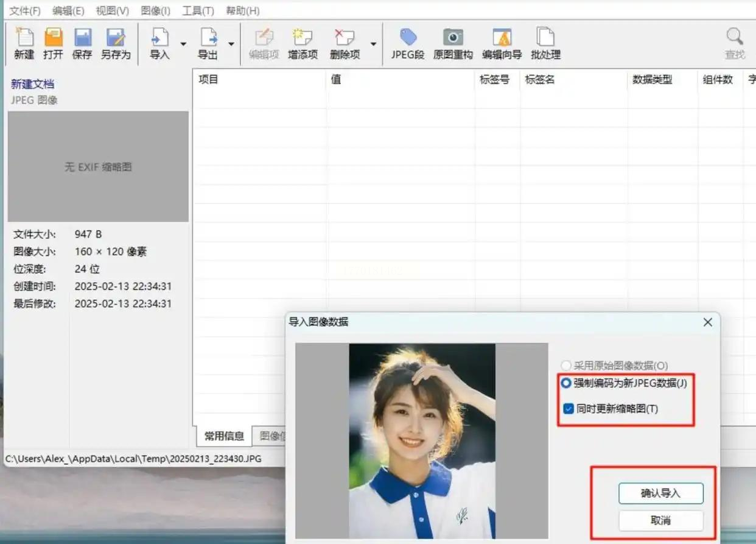Click the 24 位 bit depth value

tap(87, 269)
